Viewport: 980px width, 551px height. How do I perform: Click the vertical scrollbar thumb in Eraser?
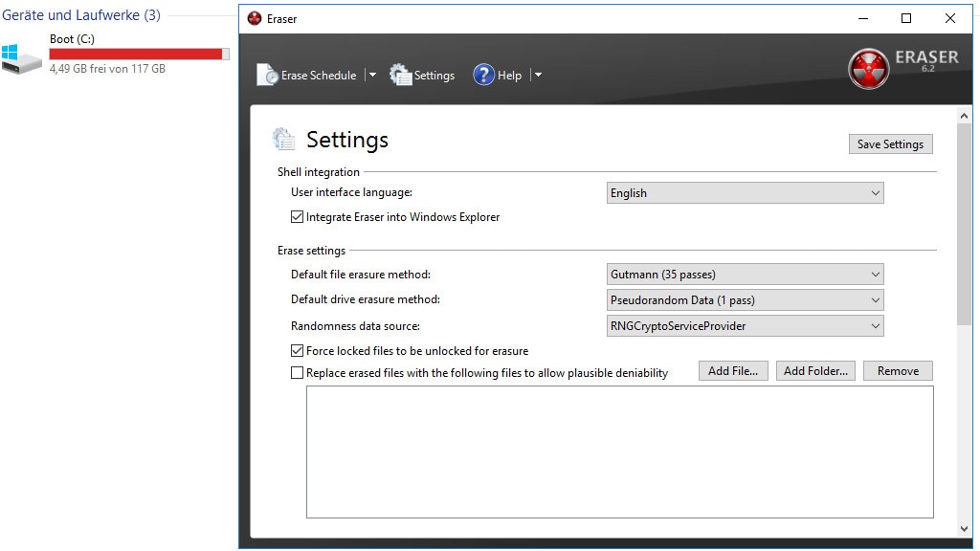tap(964, 224)
